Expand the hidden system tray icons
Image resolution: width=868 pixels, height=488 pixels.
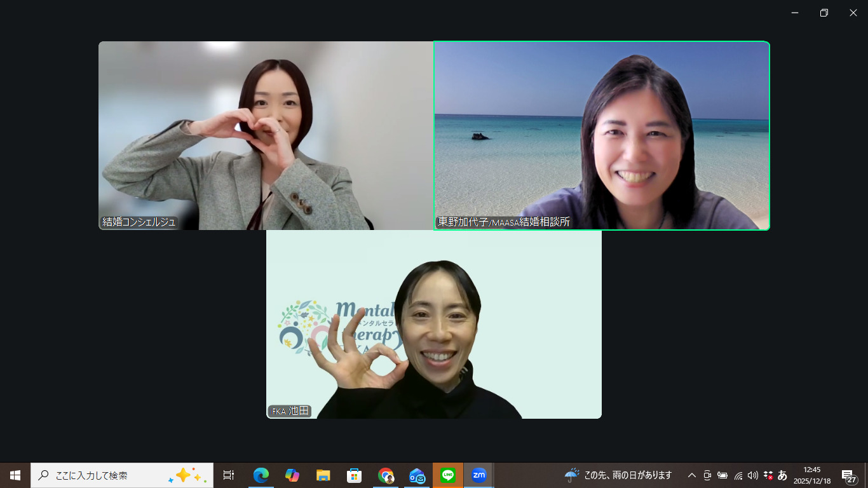point(692,475)
